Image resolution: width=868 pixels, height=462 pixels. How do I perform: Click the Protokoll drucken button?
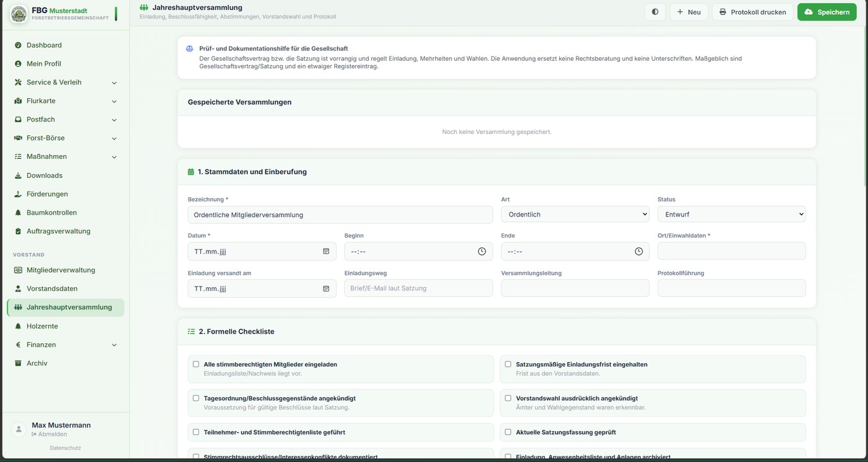(752, 12)
